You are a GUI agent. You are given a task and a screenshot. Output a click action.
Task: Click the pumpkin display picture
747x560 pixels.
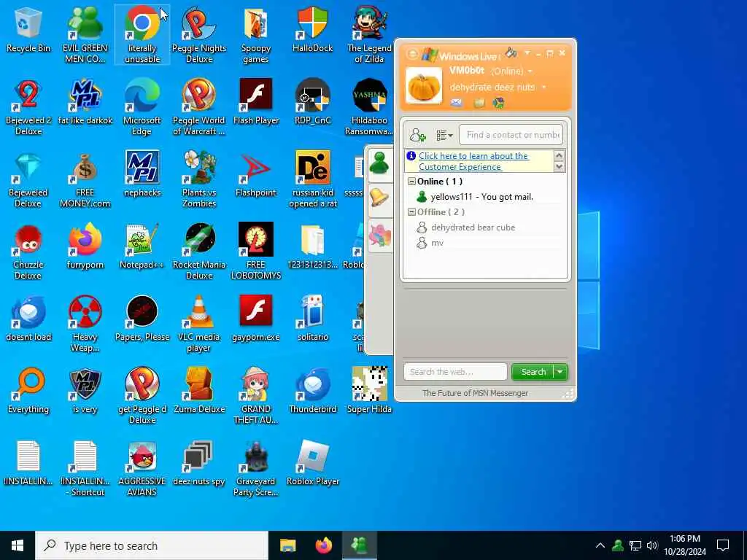click(x=424, y=86)
